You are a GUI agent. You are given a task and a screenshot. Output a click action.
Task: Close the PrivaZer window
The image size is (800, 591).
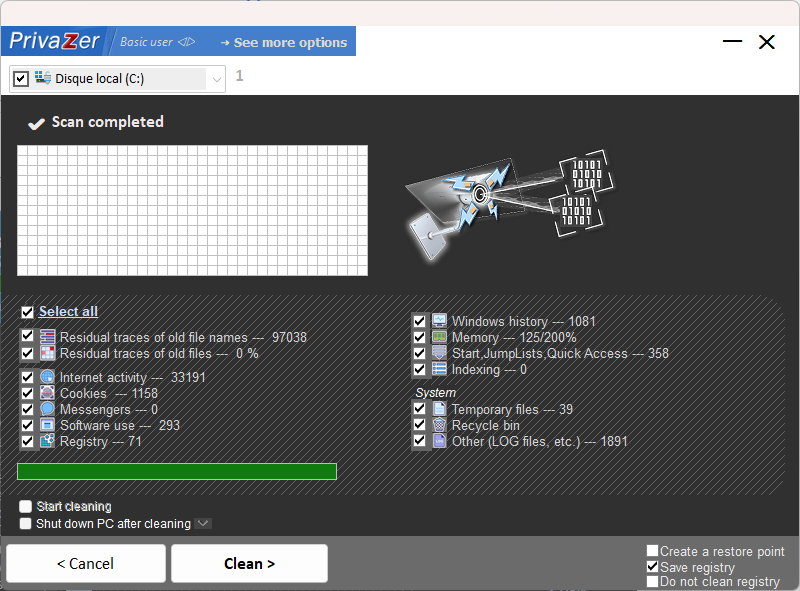click(767, 42)
